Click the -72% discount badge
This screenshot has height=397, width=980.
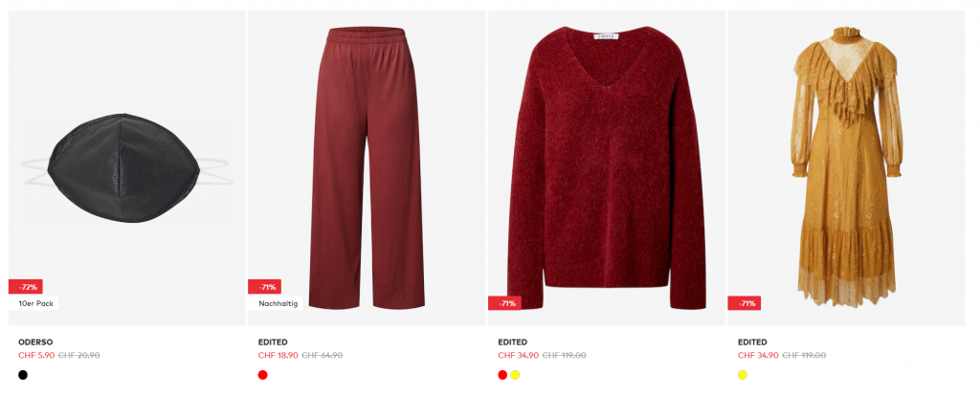pyautogui.click(x=26, y=287)
